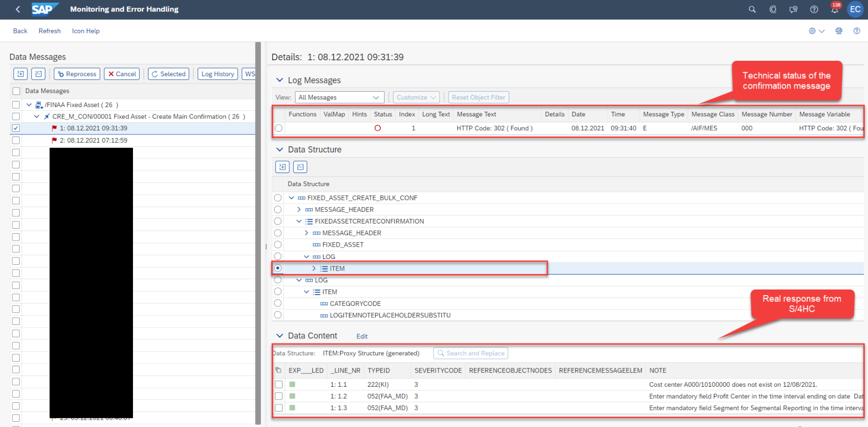The width and height of the screenshot is (868, 427).
Task: Click the SEVERITYCODE column header
Action: 438,370
